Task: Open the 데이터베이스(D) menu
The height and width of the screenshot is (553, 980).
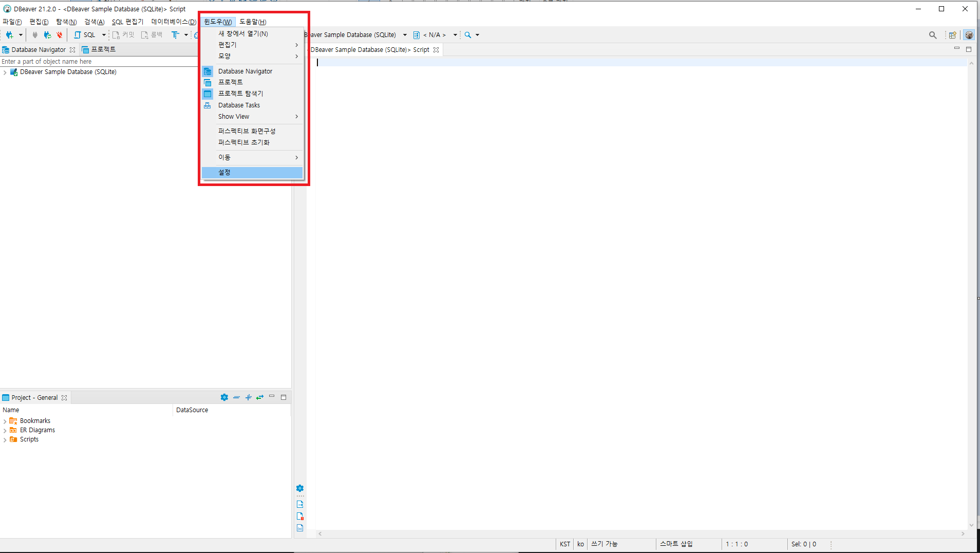Action: tap(174, 22)
